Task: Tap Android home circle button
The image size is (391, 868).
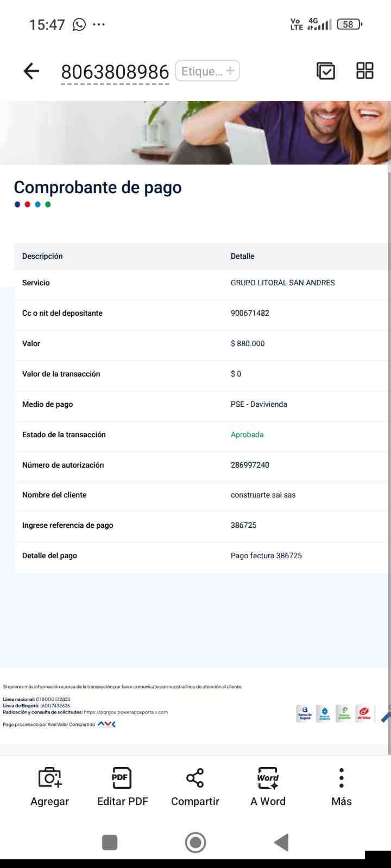Action: tap(195, 843)
